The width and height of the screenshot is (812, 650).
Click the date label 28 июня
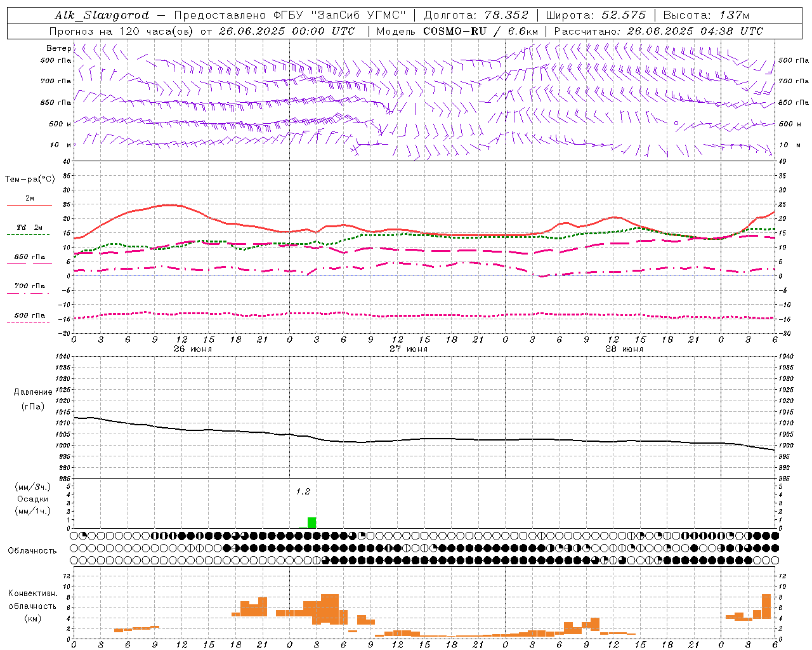click(x=624, y=349)
